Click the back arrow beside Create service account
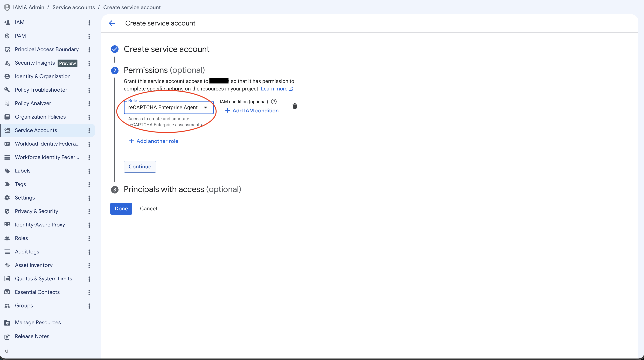This screenshot has height=360, width=644. (x=112, y=23)
